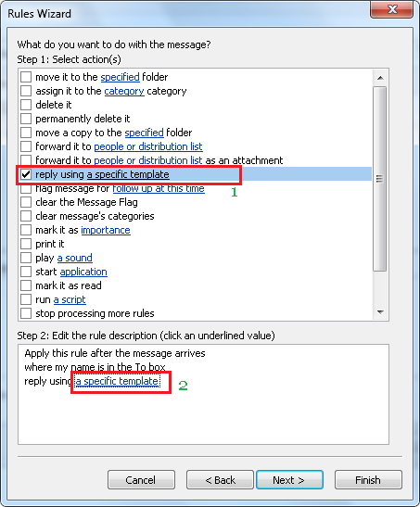Check 'move it to the specified folder' checkbox

pos(26,77)
